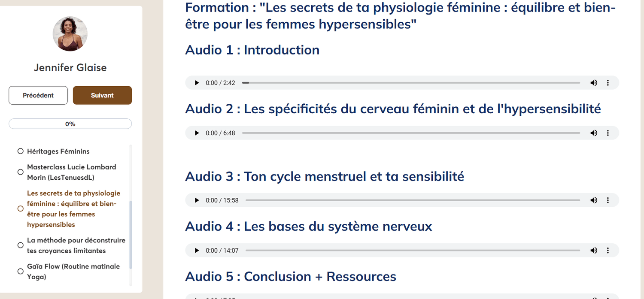
Task: Mute Audio 2 volume speaker icon
Action: click(594, 133)
